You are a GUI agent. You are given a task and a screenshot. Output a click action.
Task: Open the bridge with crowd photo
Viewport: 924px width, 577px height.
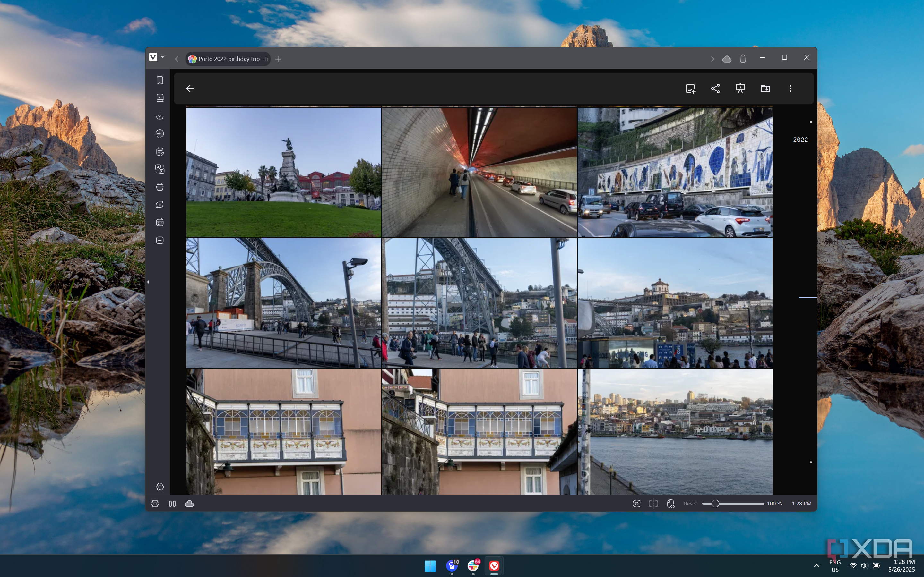479,303
